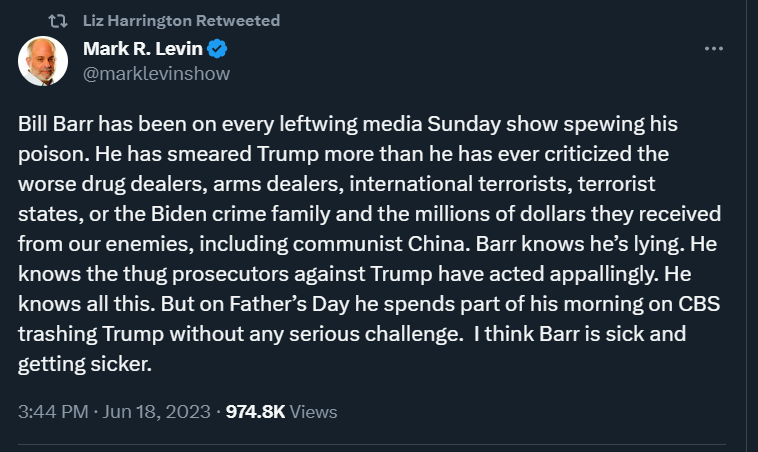Click the Views label beside the count
Image resolution: width=758 pixels, height=452 pixels.
pyautogui.click(x=313, y=412)
